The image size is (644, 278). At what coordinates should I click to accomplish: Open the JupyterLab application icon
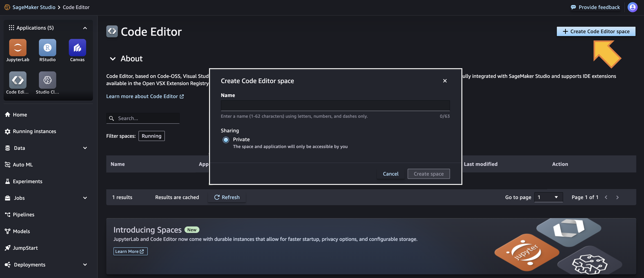pyautogui.click(x=17, y=48)
